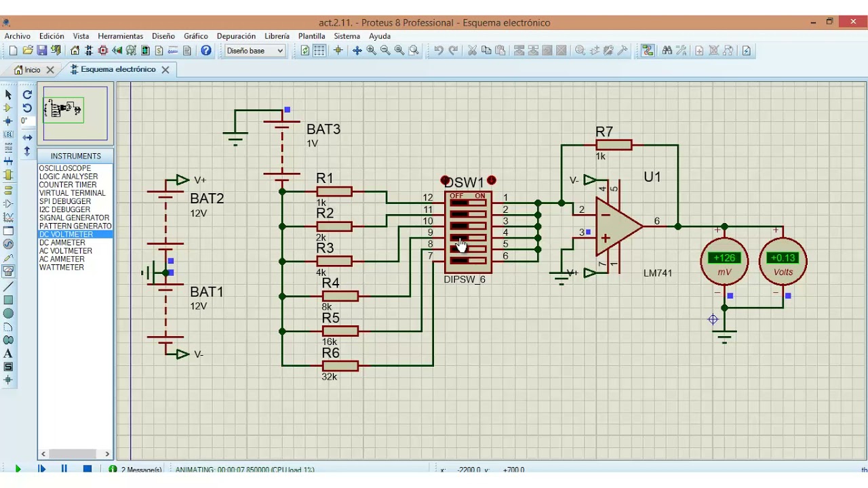
Task: Switch to the Inicio tab
Action: tap(33, 70)
